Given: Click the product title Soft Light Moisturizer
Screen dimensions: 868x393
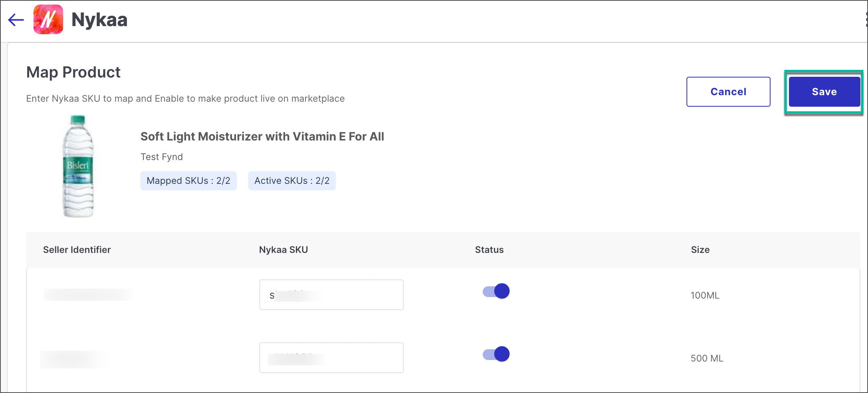Looking at the screenshot, I should 262,136.
